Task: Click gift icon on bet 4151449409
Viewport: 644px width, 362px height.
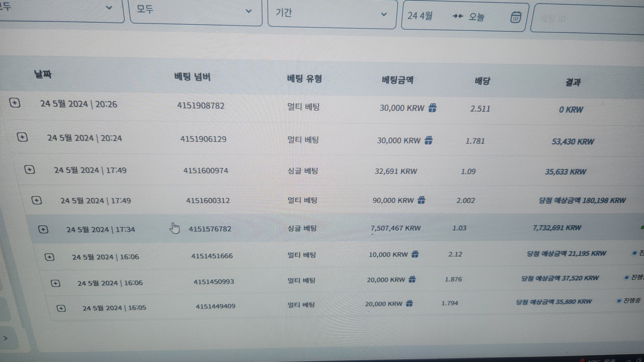Action: (409, 303)
